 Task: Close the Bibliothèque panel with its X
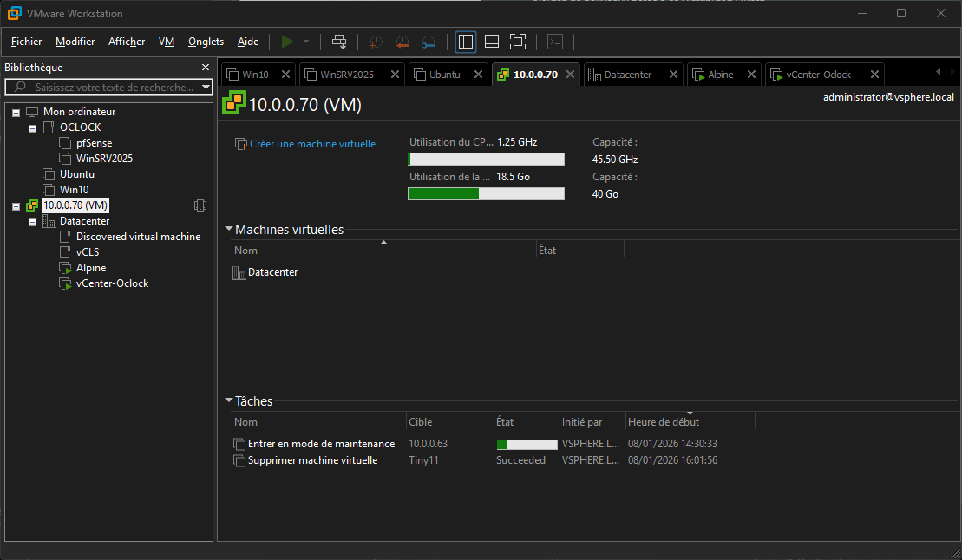tap(206, 68)
